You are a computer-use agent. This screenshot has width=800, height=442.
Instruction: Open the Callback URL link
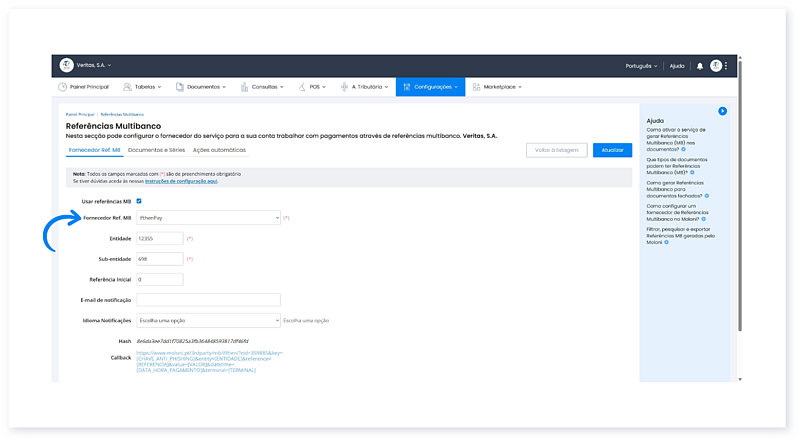[209, 361]
